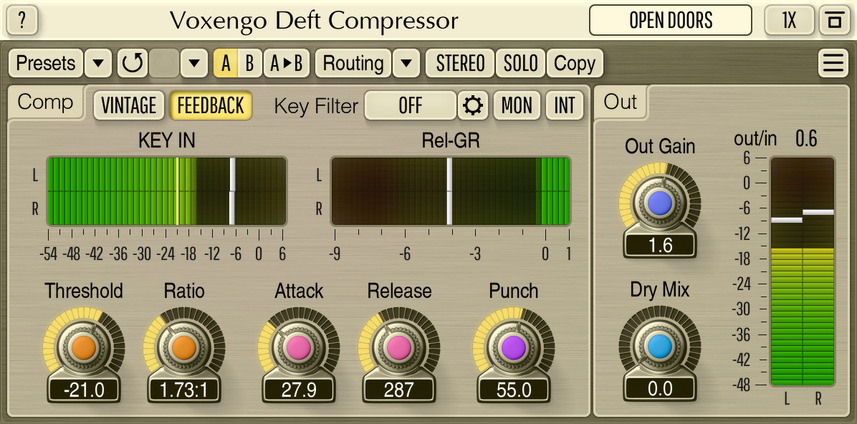
Task: Select the Out tab
Action: [620, 102]
